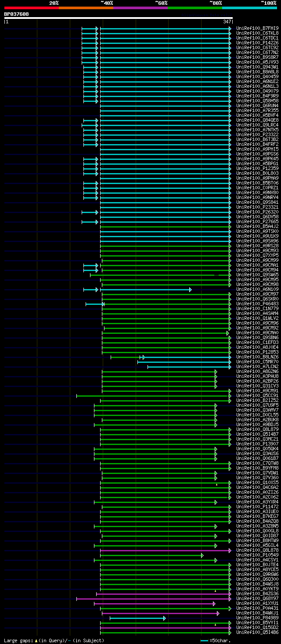The height and width of the screenshot is (644, 281).
Task: Select hit label UniRef100_Q061B7
Action: pos(257,458)
